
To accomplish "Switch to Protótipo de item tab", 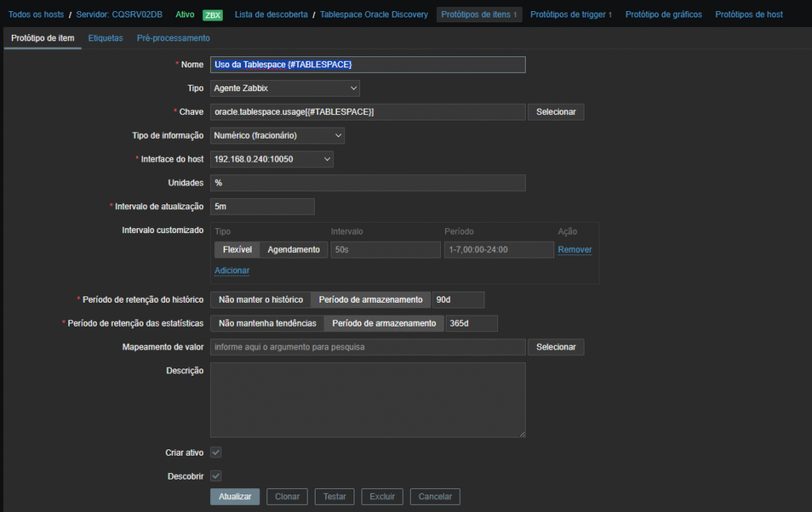I will tap(43, 38).
